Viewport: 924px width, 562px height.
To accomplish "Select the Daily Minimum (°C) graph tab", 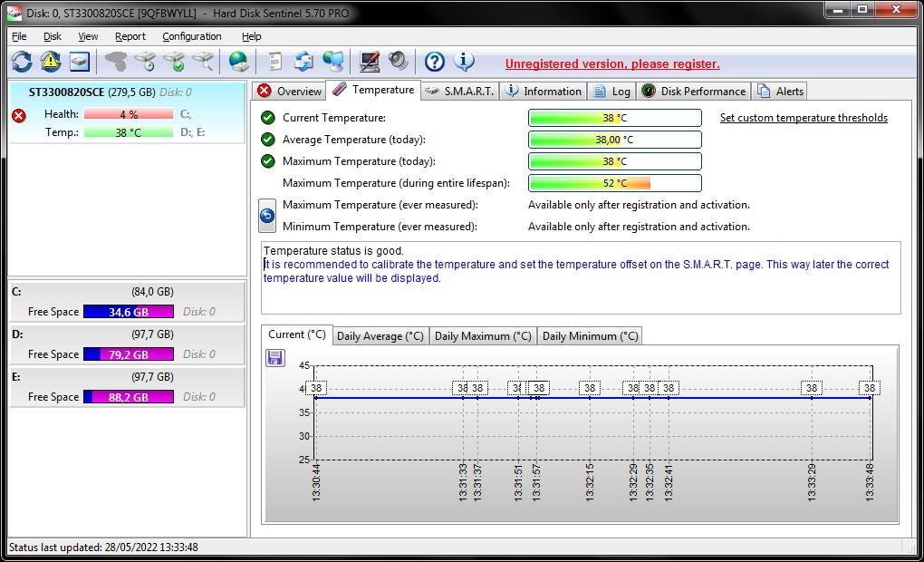I will click(x=590, y=335).
